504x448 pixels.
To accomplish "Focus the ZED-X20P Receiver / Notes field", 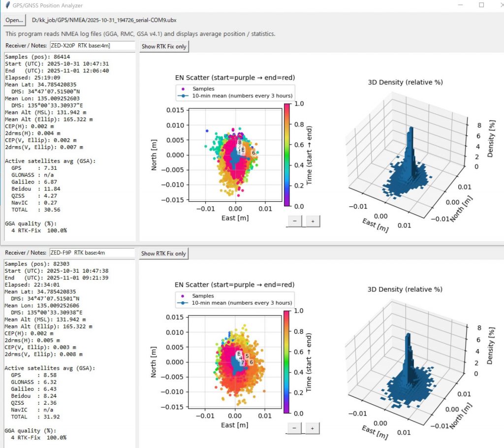I will [92, 45].
